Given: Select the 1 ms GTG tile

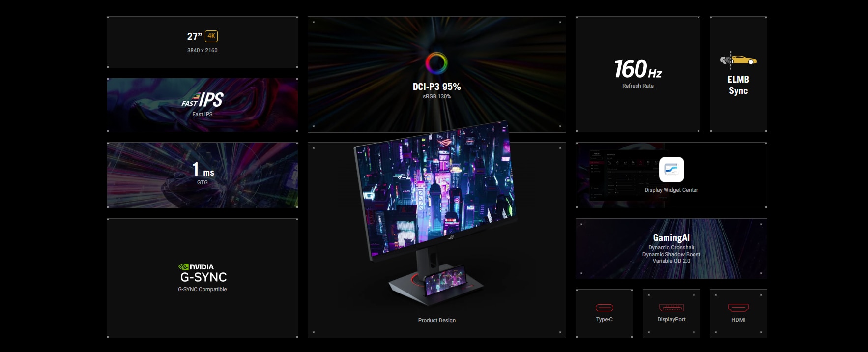Looking at the screenshot, I should (x=203, y=175).
